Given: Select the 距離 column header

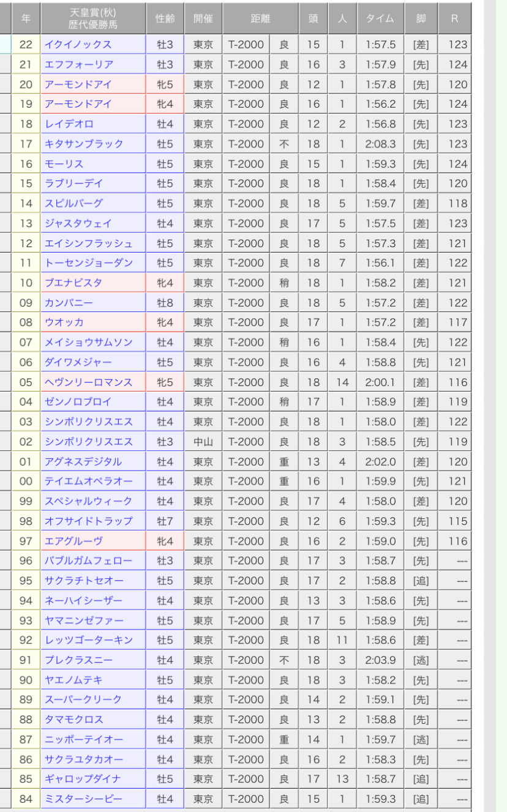Looking at the screenshot, I should click(260, 18).
